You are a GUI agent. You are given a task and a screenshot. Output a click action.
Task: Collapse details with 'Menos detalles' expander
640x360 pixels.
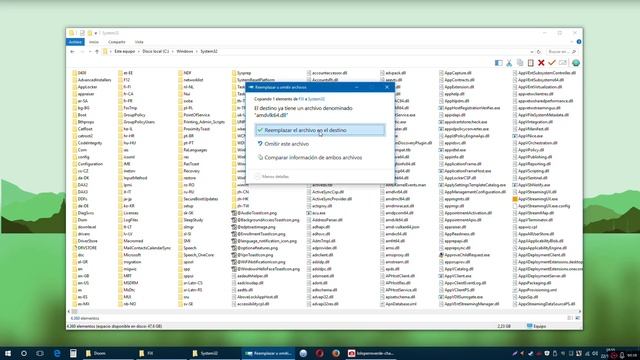pos(272,177)
